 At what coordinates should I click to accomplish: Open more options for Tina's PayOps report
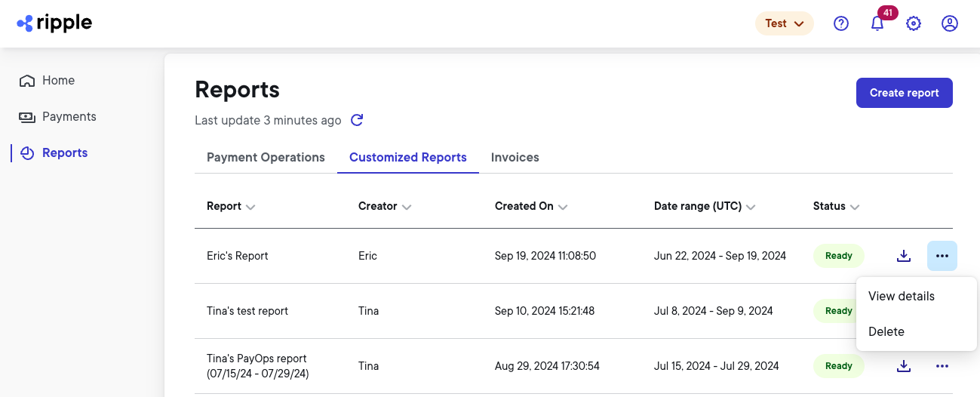pyautogui.click(x=942, y=366)
